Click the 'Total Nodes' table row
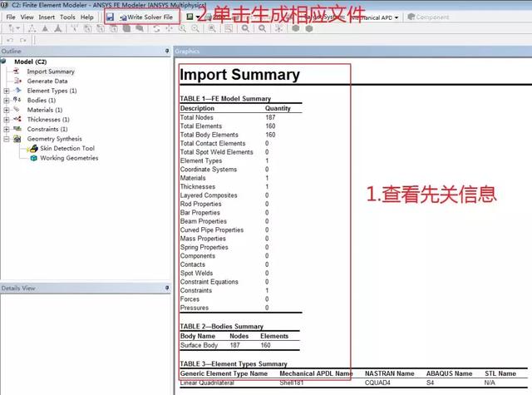Screen dimensions: 532x395 [240, 117]
